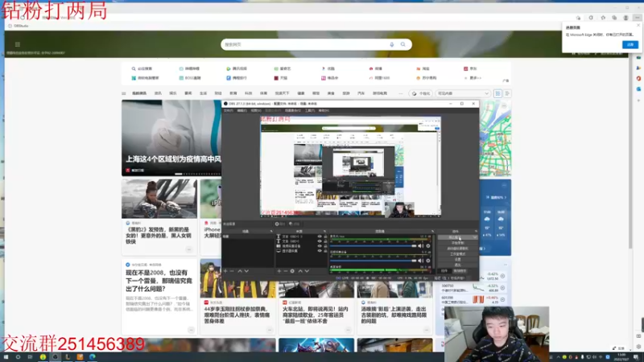Toggle lock on display capture source
This screenshot has height=362, width=644.
pyautogui.click(x=325, y=251)
